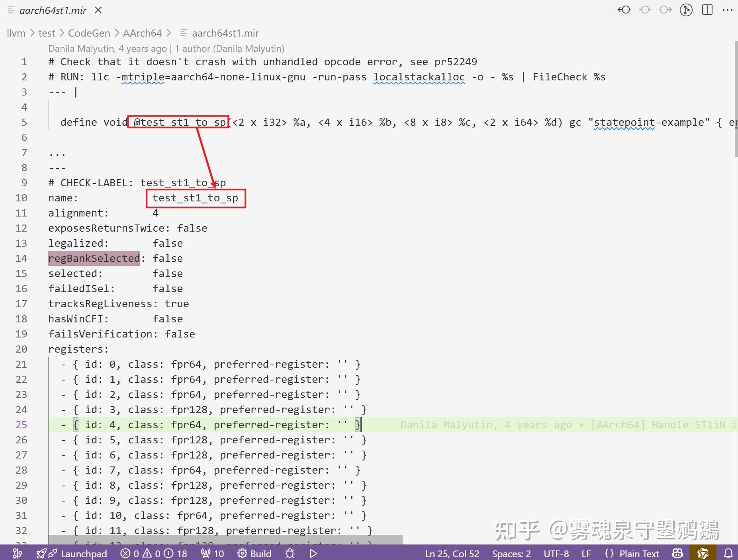
Task: Open GitHub Copilot from status bar icon
Action: (x=676, y=553)
